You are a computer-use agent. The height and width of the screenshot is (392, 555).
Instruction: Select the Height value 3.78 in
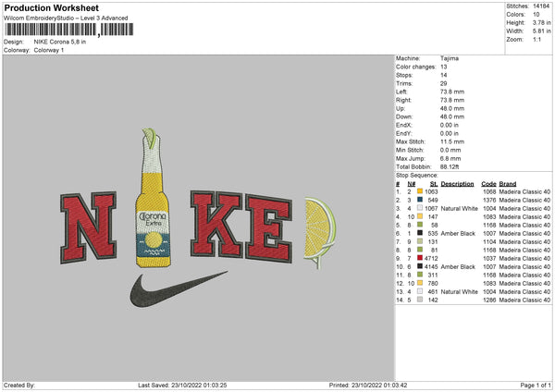(541, 22)
